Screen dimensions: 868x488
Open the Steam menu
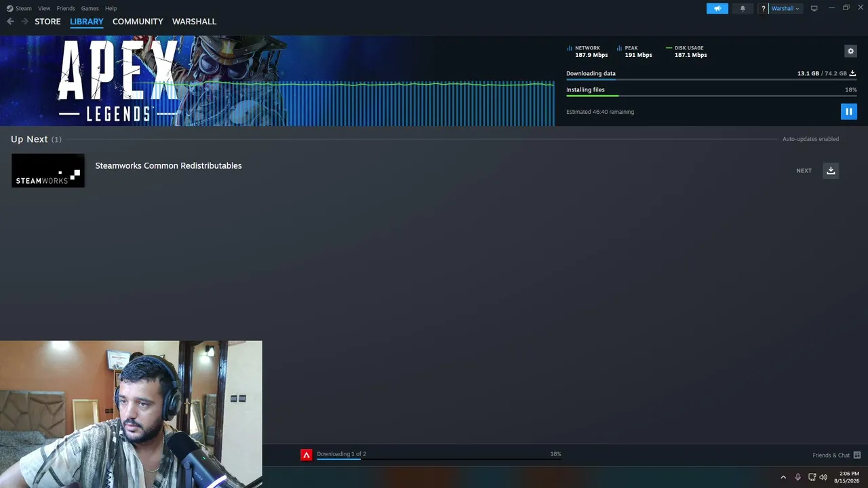pos(24,8)
